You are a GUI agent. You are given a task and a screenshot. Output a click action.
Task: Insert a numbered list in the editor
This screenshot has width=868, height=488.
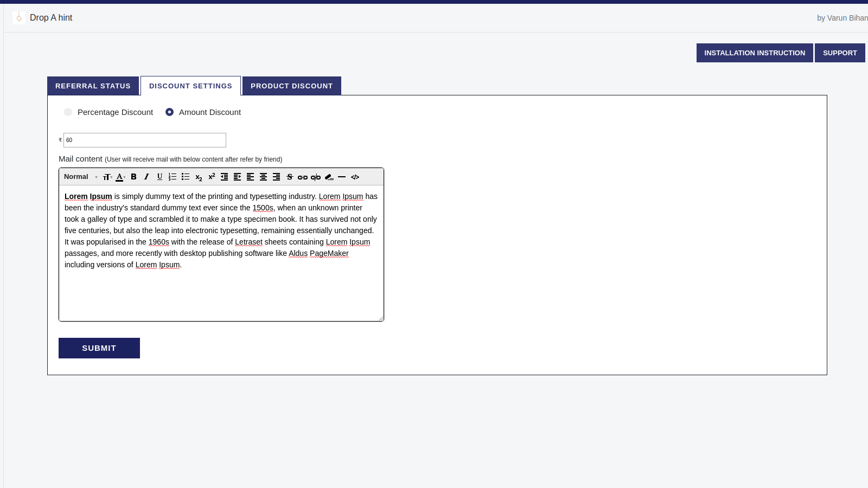point(173,177)
